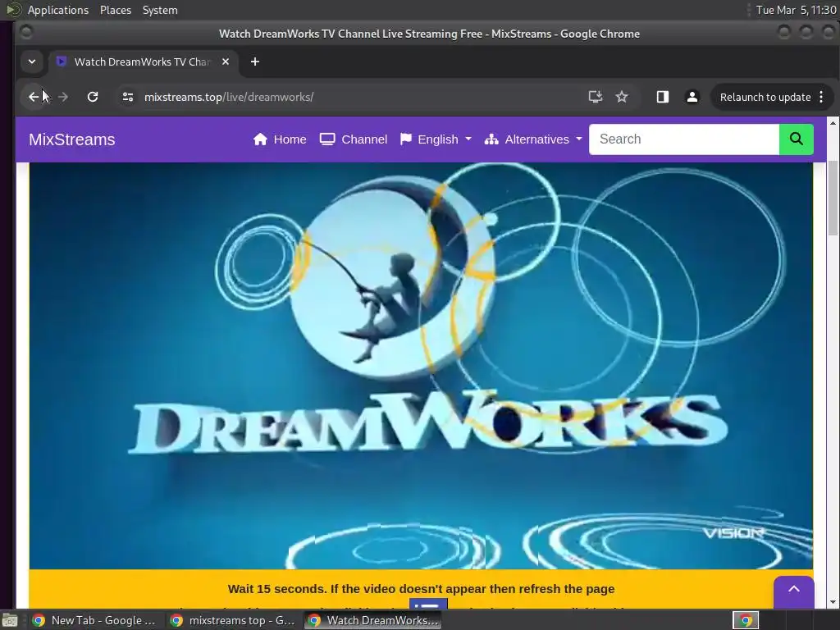Screen dimensions: 840x630
Task: Click the Channel monitor icon
Action: pos(327,139)
